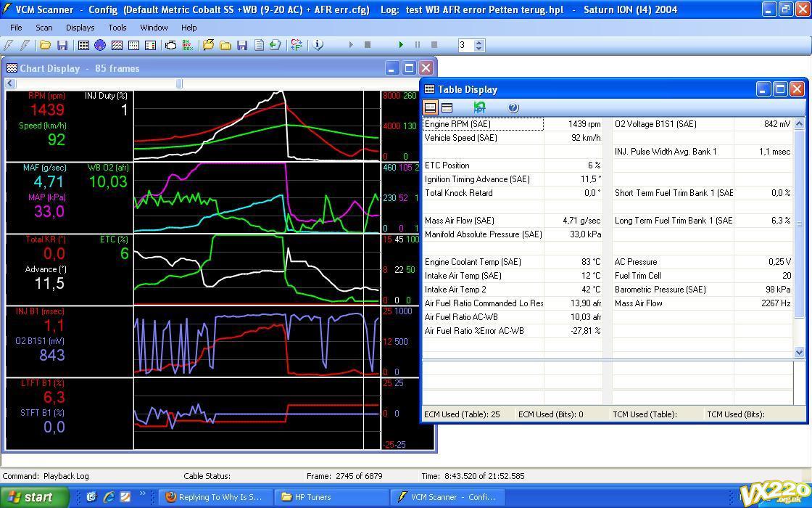Select the Total Knock Retard row
The width and height of the screenshot is (812, 508).
(x=513, y=193)
